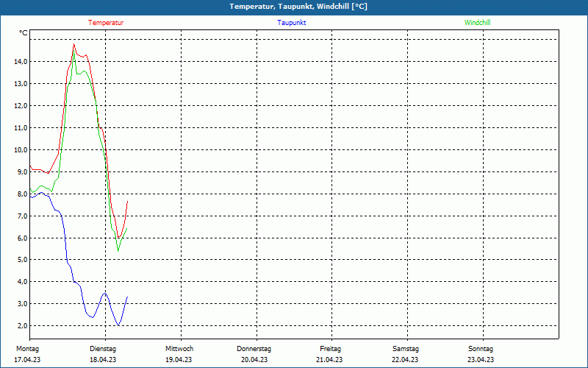Click the blue Taupunkt legend label
The image size is (588, 368).
point(291,23)
